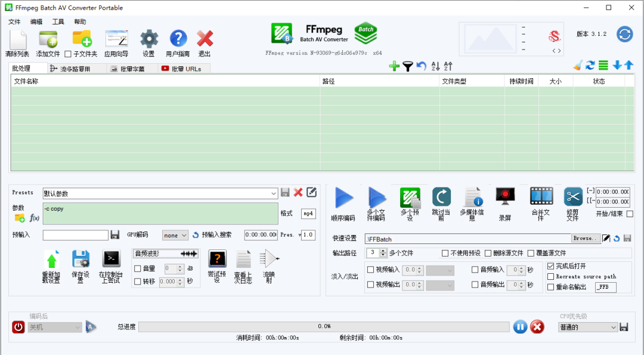Open the 编码后 关机 dropdown
The height and width of the screenshot is (355, 644).
pos(55,327)
